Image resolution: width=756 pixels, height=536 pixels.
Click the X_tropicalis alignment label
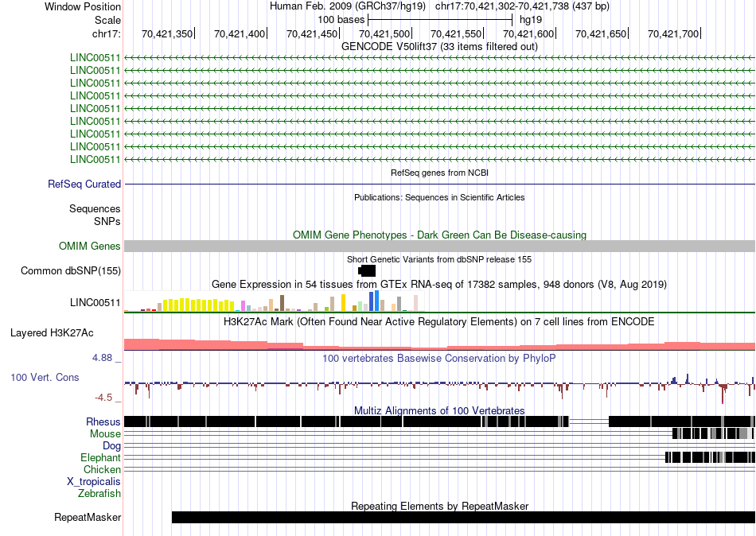click(94, 481)
